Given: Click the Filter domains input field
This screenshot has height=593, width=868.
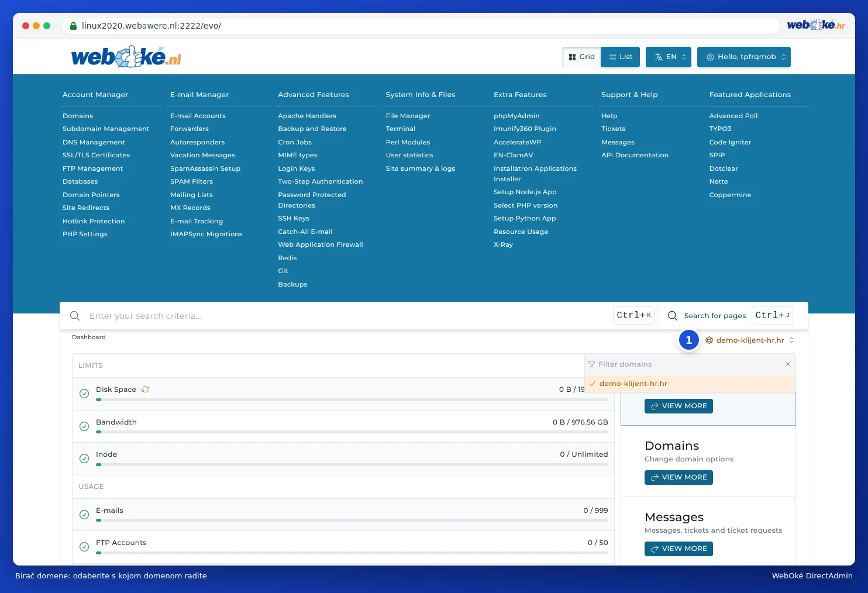Looking at the screenshot, I should [689, 364].
